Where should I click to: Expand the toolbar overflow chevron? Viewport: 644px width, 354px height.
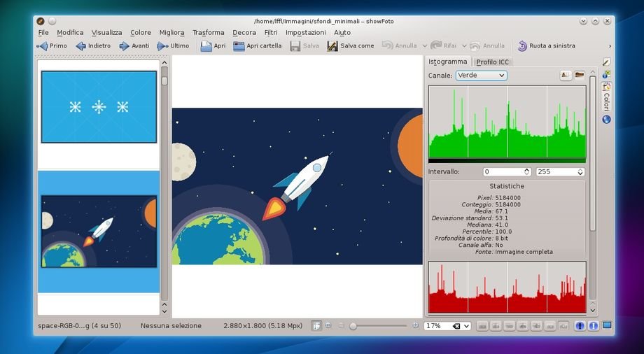coord(610,46)
